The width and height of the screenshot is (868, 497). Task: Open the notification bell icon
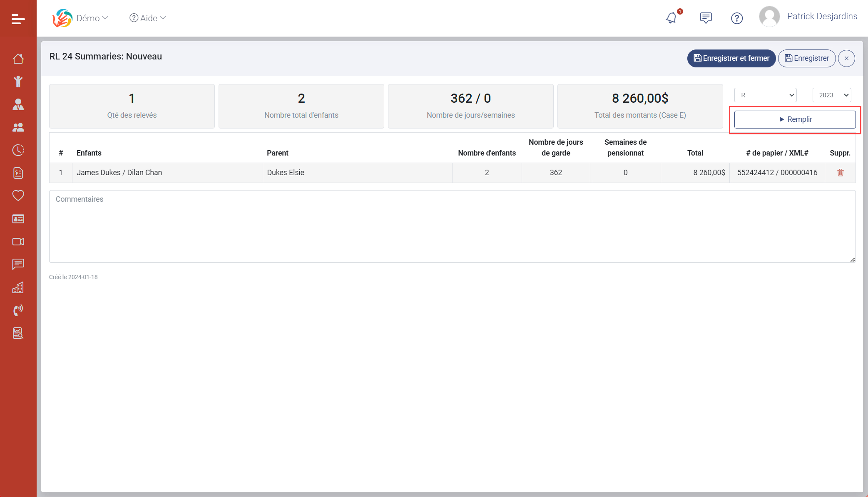tap(671, 18)
